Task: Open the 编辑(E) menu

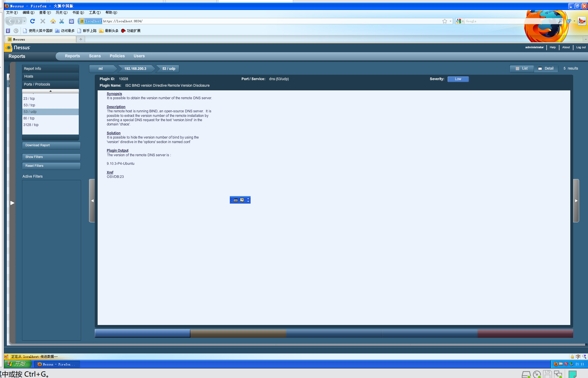Action: (29, 13)
